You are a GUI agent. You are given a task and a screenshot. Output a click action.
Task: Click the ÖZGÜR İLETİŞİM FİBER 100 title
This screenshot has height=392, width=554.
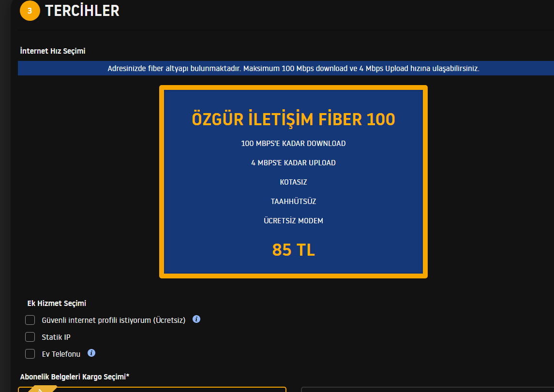(x=293, y=119)
